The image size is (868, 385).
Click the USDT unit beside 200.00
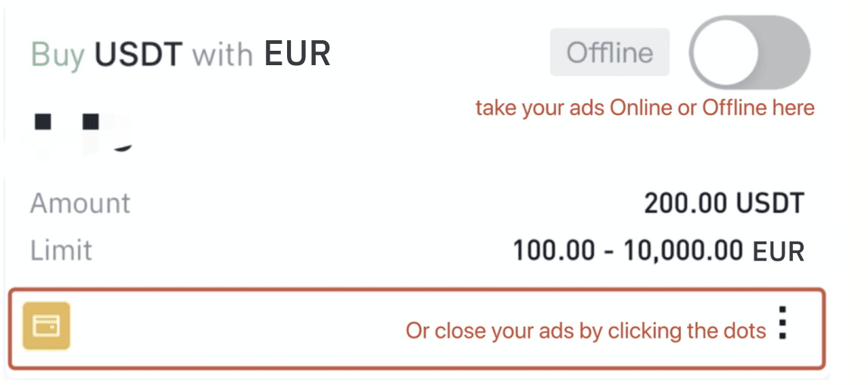770,204
